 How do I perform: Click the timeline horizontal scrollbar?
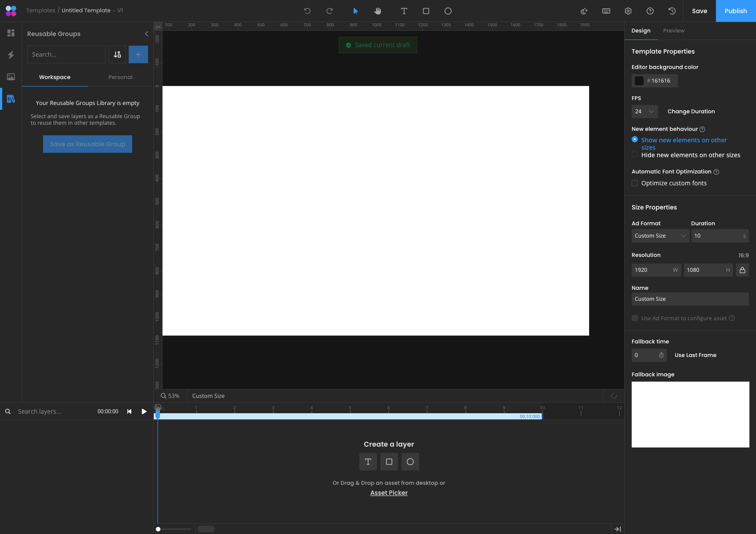click(206, 529)
